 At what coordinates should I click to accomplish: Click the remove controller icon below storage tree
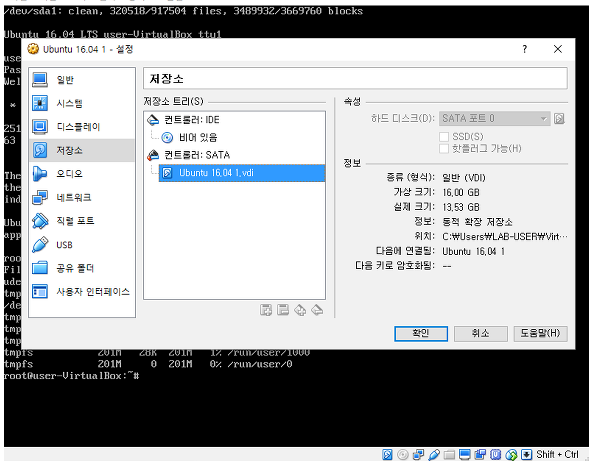pos(317,310)
